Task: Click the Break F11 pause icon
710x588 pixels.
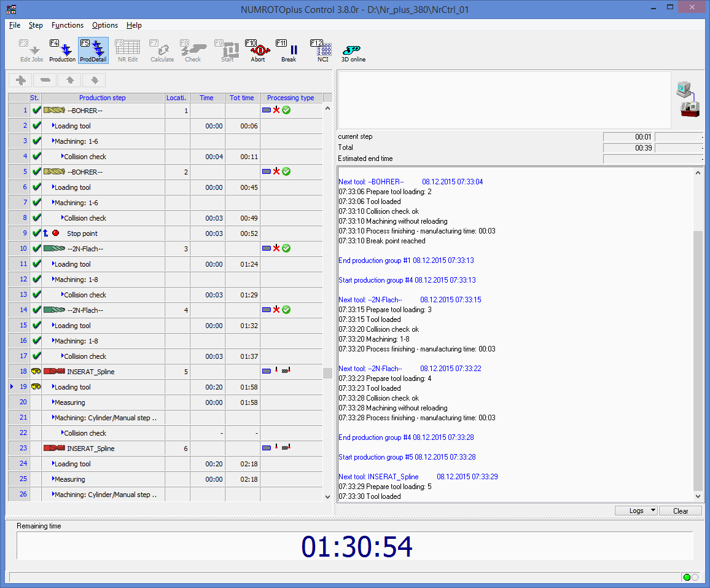Action: pos(289,51)
